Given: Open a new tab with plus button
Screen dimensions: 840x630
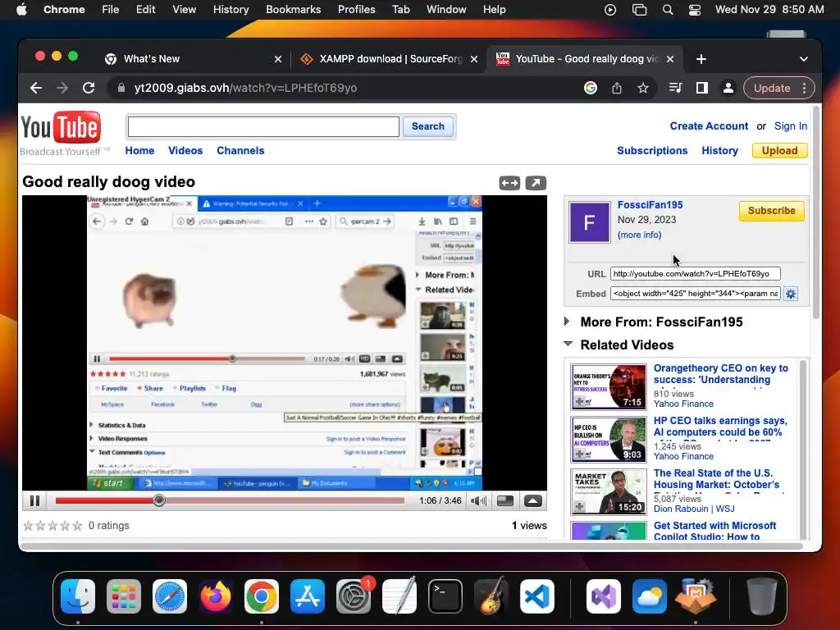Looking at the screenshot, I should click(701, 59).
